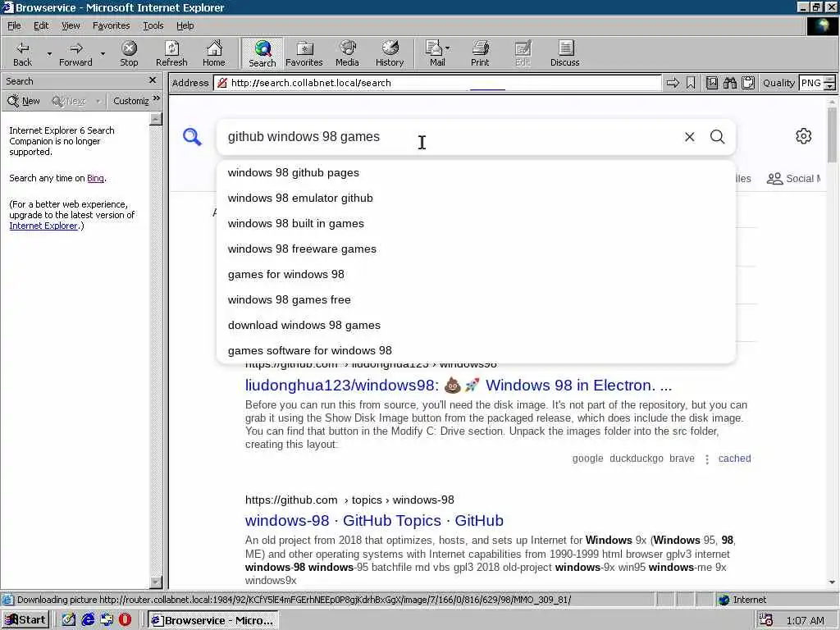Go to the Home page
This screenshot has width=840, height=630.
coord(214,53)
